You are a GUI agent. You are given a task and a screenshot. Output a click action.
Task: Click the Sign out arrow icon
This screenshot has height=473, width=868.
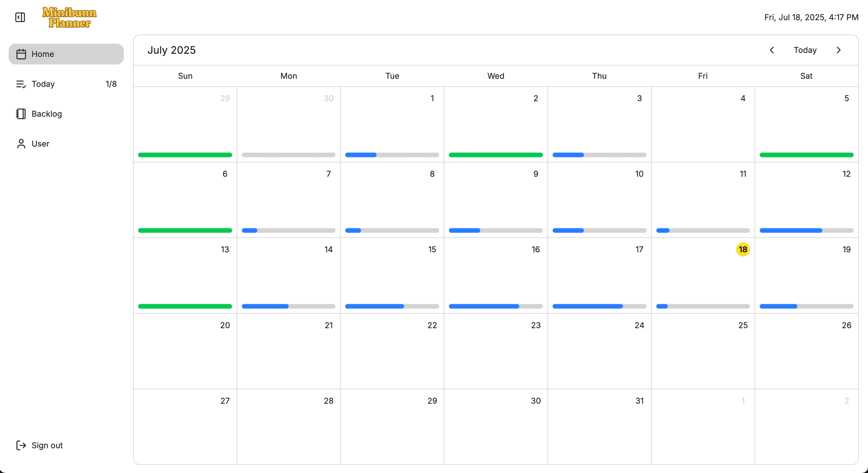(x=21, y=445)
